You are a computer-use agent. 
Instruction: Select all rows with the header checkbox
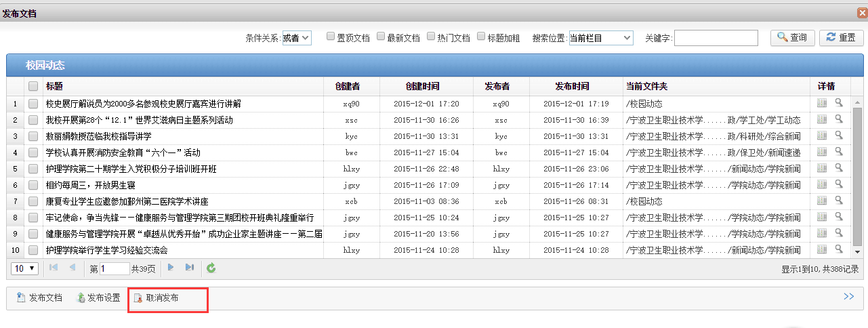click(33, 87)
